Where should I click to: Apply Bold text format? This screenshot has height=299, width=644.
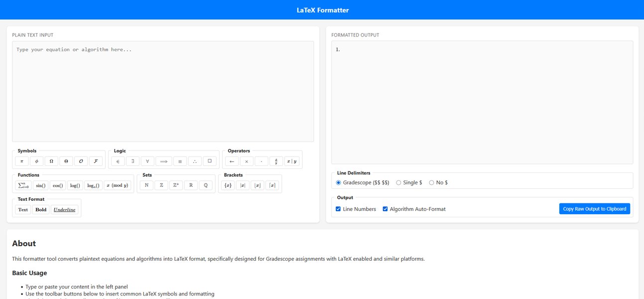click(x=41, y=210)
